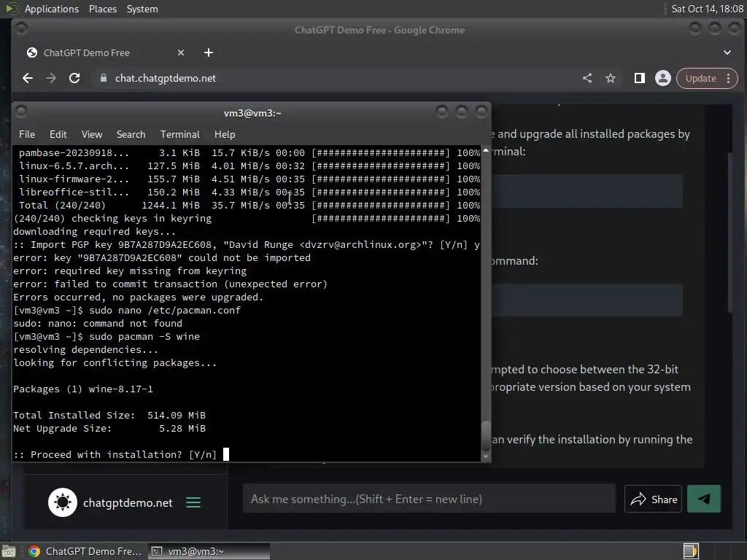Click the address bar URL chat.chatgptdemo.net
The width and height of the screenshot is (747, 560).
pyautogui.click(x=166, y=78)
